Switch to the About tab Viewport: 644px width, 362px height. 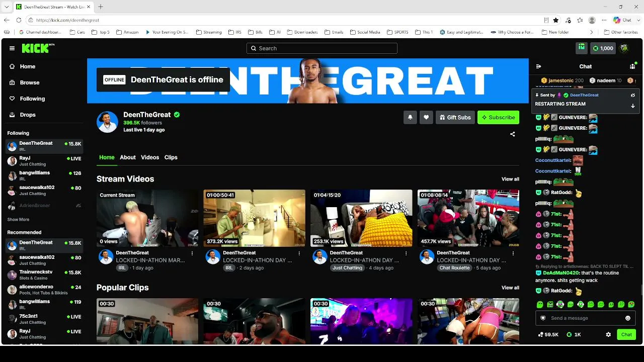click(128, 157)
